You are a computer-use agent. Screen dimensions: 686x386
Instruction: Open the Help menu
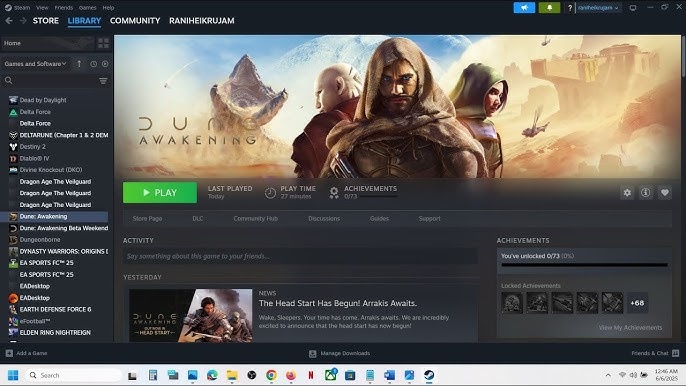108,7
